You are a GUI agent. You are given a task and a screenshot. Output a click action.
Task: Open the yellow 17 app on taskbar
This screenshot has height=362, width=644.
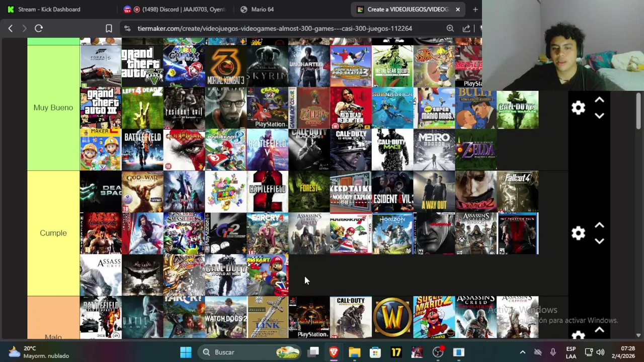pyautogui.click(x=396, y=352)
